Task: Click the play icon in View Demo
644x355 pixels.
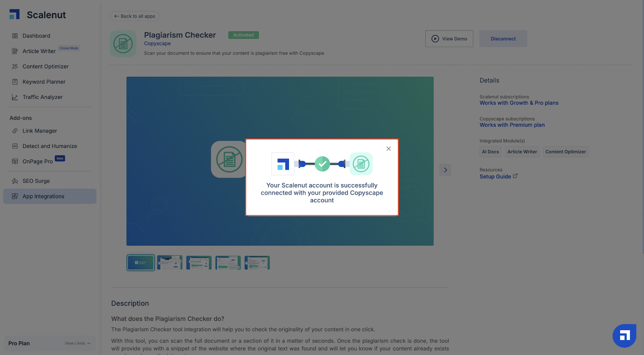Action: coord(435,39)
